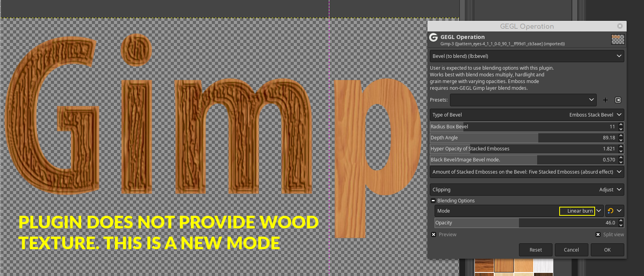
Task: Select the light tan wood pattern swatch
Action: pyautogui.click(x=523, y=265)
